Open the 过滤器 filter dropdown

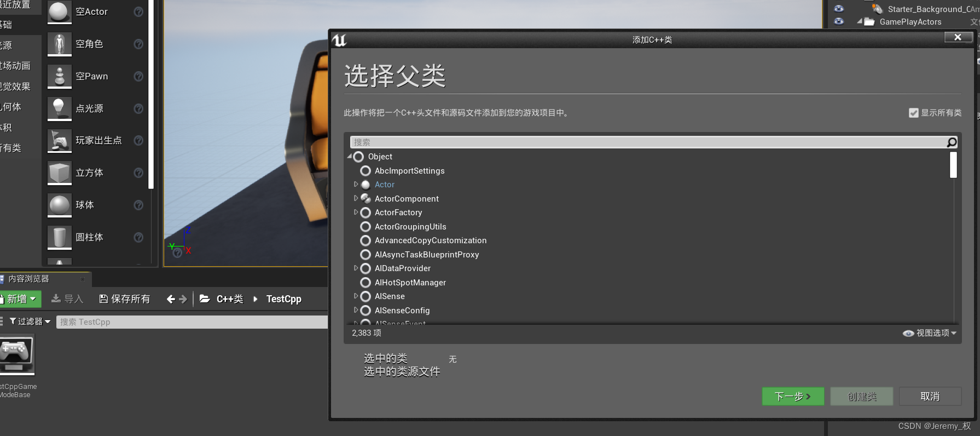30,322
